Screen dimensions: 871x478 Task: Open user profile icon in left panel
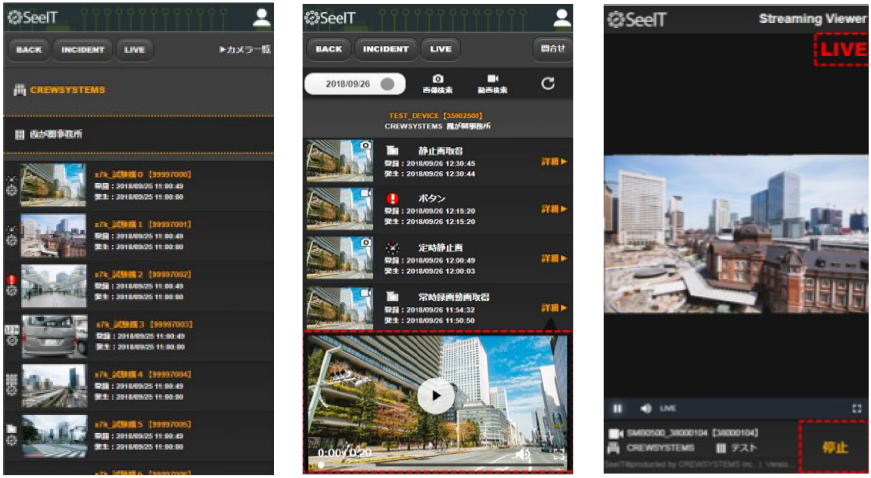[262, 17]
